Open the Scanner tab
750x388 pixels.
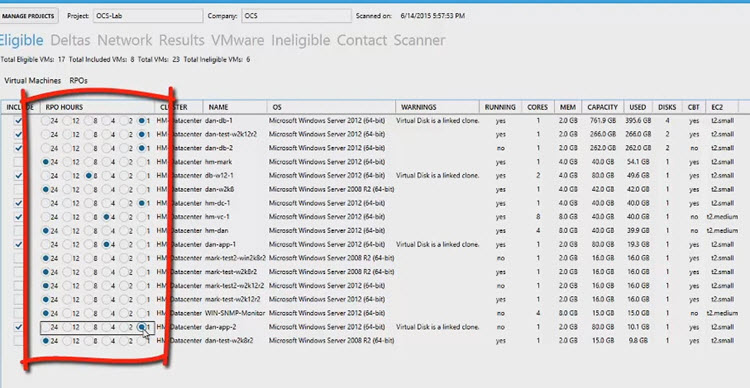coord(419,40)
